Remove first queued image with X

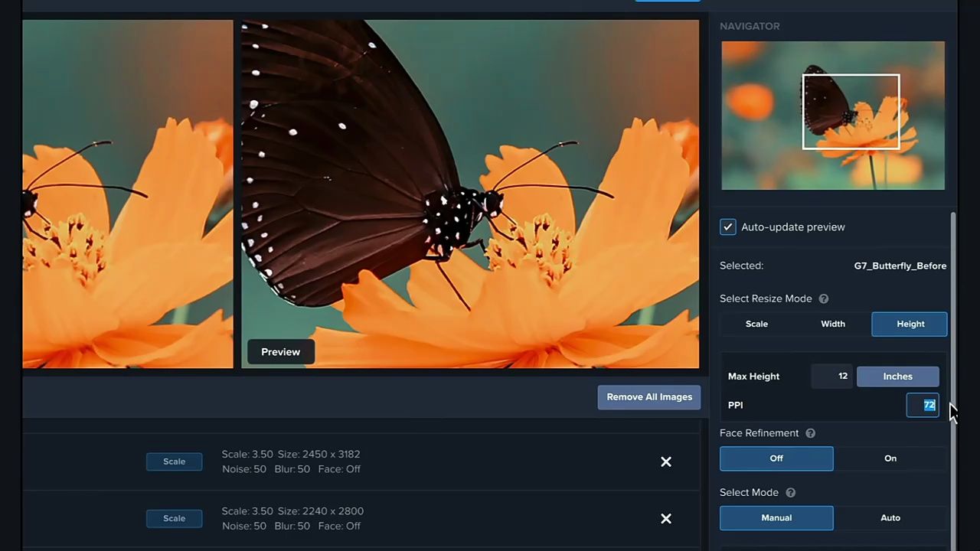[x=666, y=461]
